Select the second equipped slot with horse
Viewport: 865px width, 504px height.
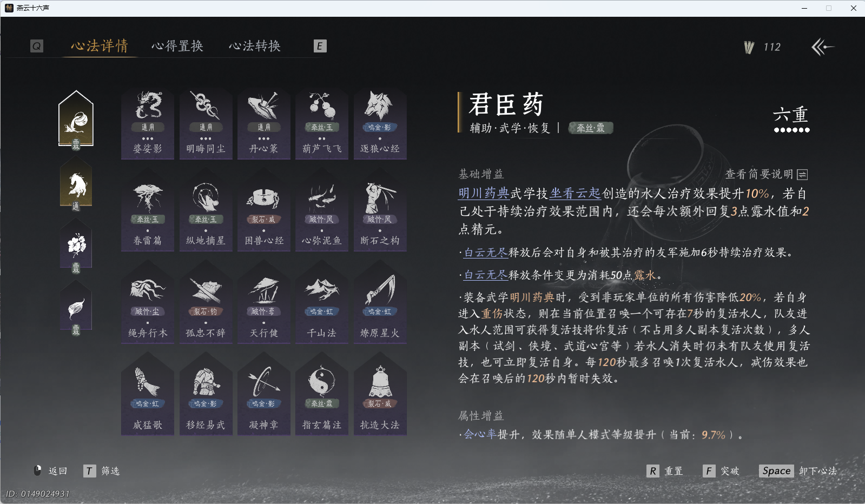coord(76,184)
